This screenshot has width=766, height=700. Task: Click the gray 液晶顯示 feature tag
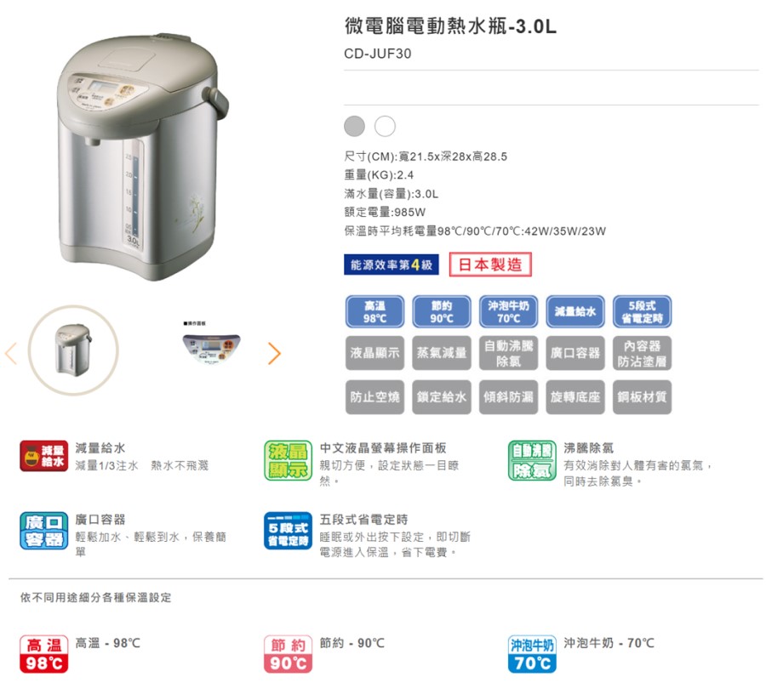tap(374, 352)
